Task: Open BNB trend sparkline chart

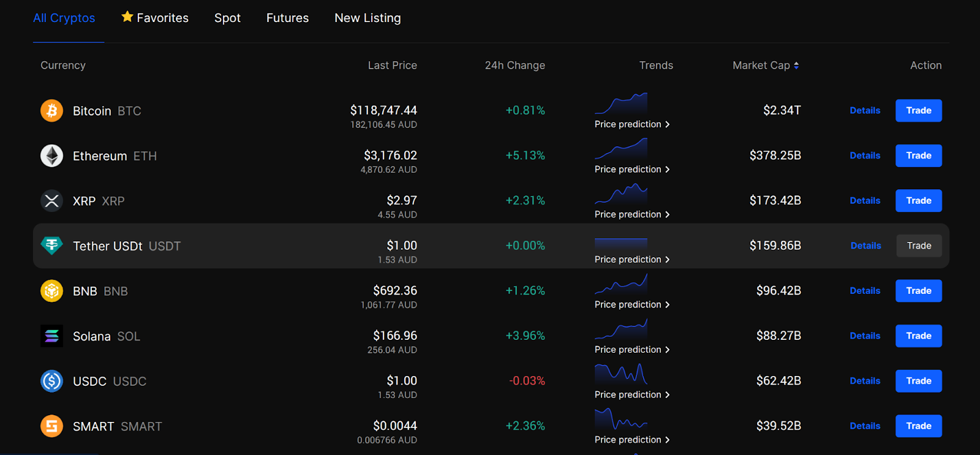Action: [621, 284]
